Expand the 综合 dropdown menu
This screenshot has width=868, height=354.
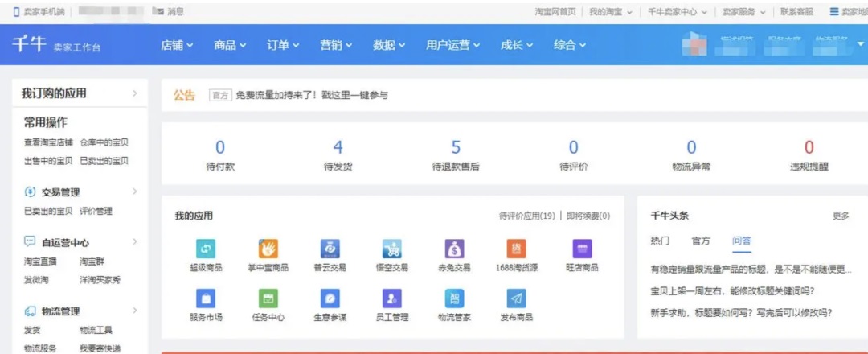click(x=570, y=45)
